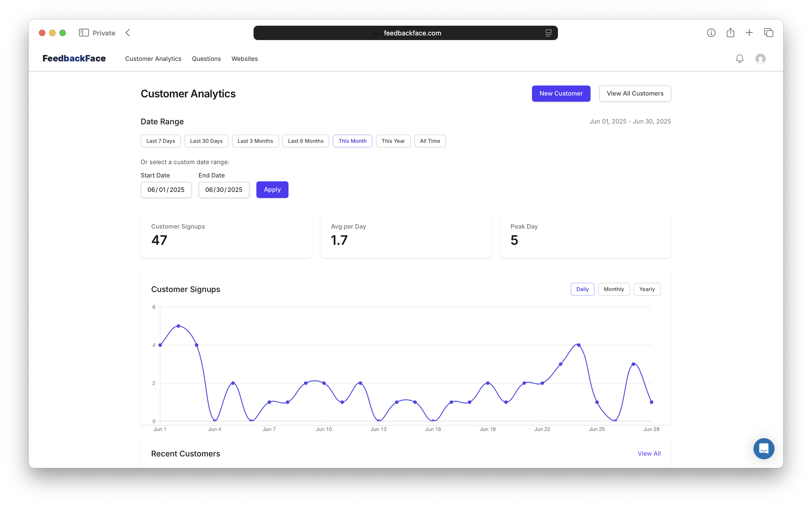Select Last 30 Days range
812x506 pixels.
pyautogui.click(x=206, y=141)
